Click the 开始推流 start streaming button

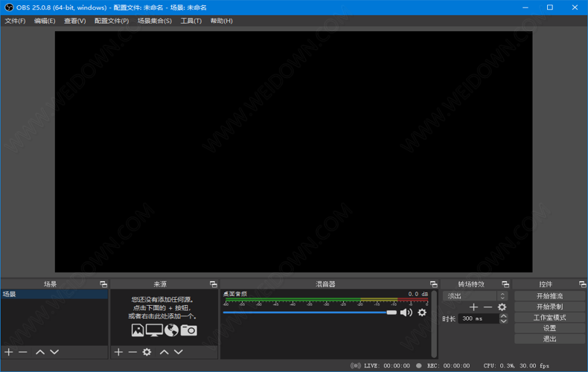(x=550, y=296)
